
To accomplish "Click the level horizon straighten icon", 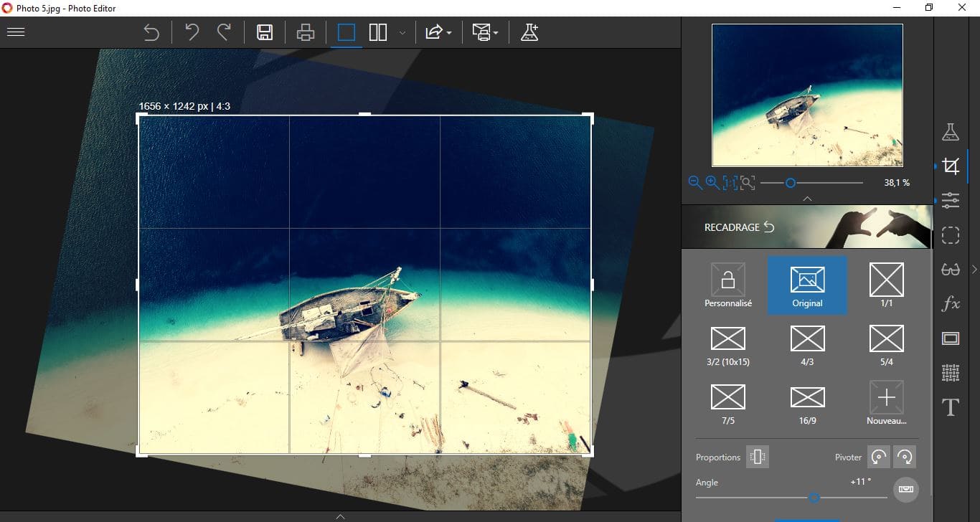I will click(906, 489).
